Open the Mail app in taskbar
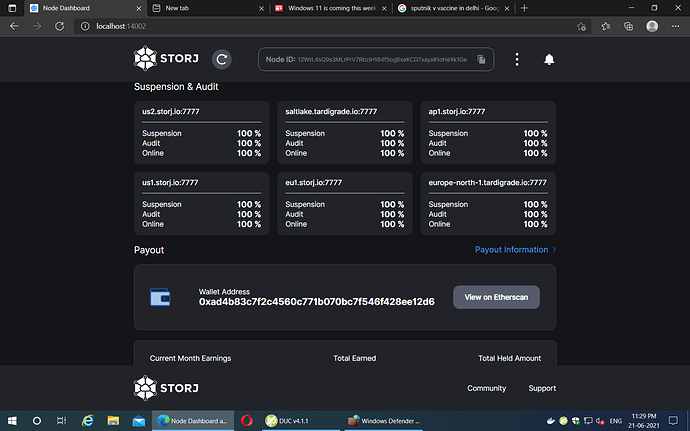The width and height of the screenshot is (690, 431). (x=139, y=421)
